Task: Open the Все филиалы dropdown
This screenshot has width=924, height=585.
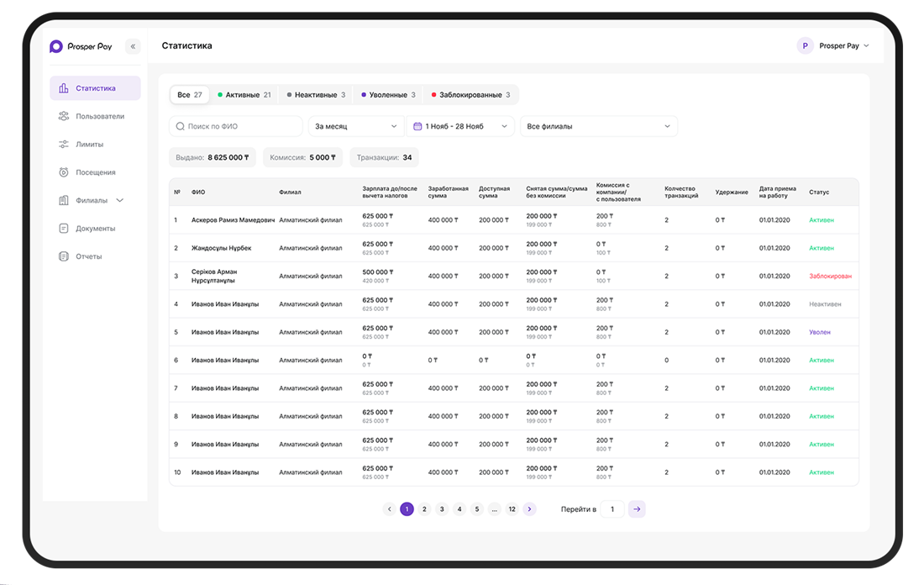Action: pos(598,126)
